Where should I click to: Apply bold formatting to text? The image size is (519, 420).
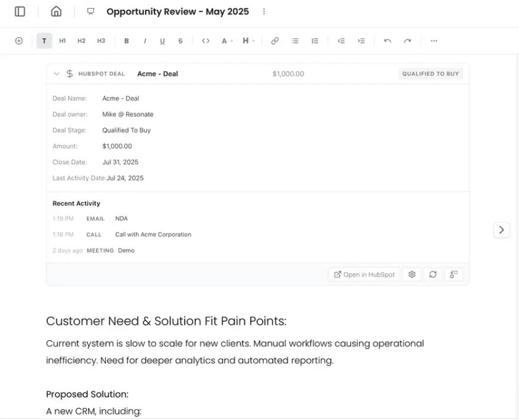click(x=126, y=41)
